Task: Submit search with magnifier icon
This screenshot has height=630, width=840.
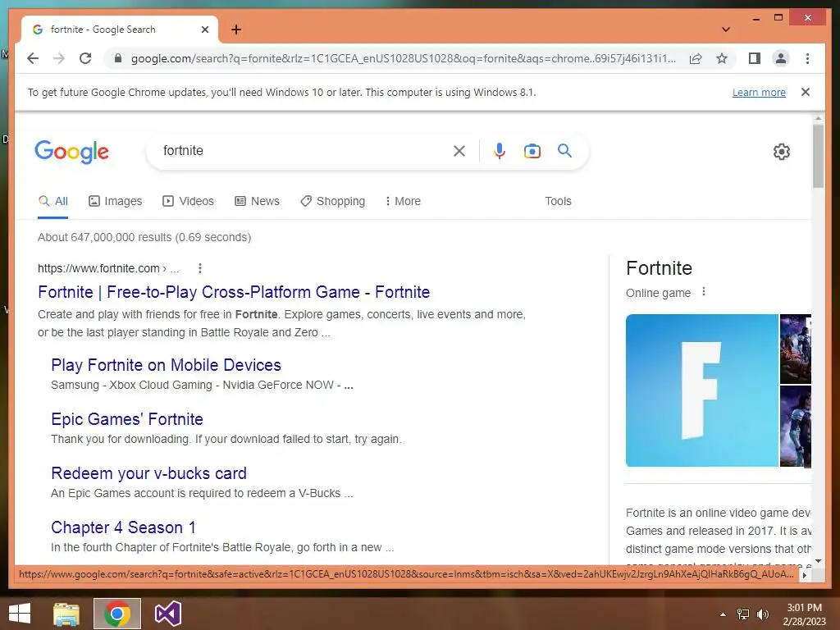Action: (x=564, y=151)
